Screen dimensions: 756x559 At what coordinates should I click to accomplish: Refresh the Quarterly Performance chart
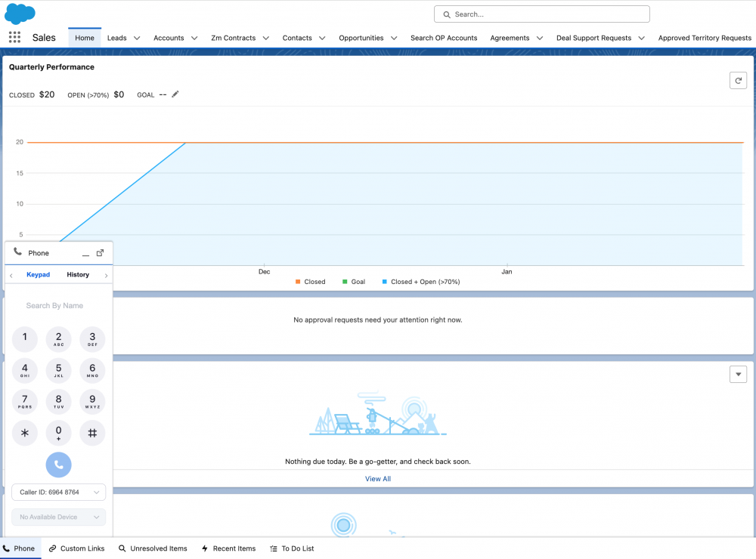[737, 81]
